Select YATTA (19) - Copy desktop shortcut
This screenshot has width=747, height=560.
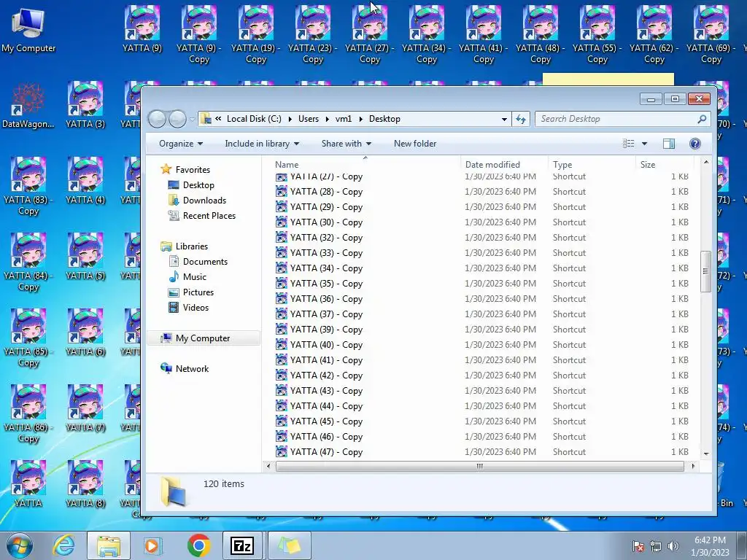(256, 35)
